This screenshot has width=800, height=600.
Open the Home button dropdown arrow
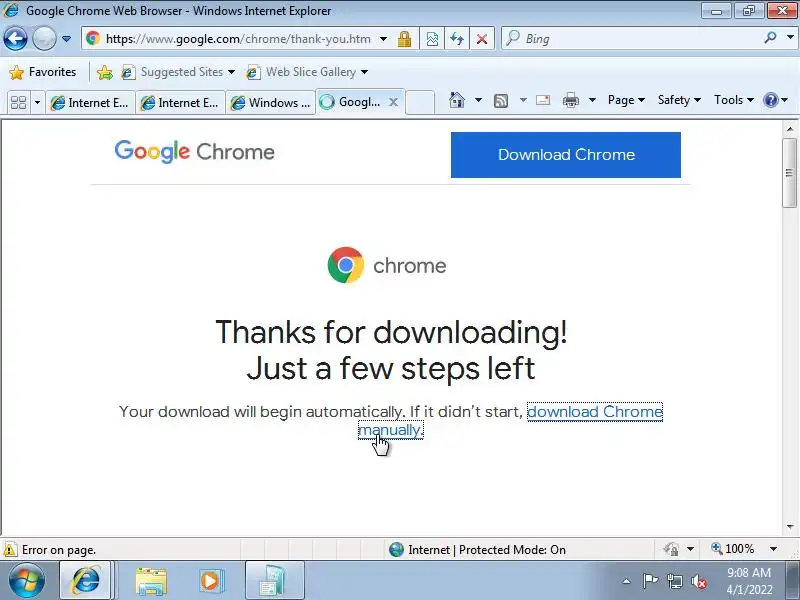478,100
